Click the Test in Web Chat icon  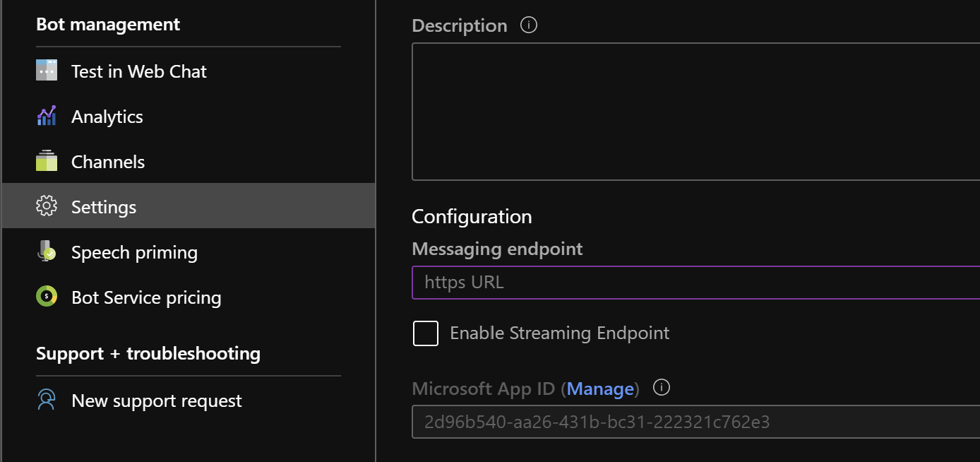(47, 71)
